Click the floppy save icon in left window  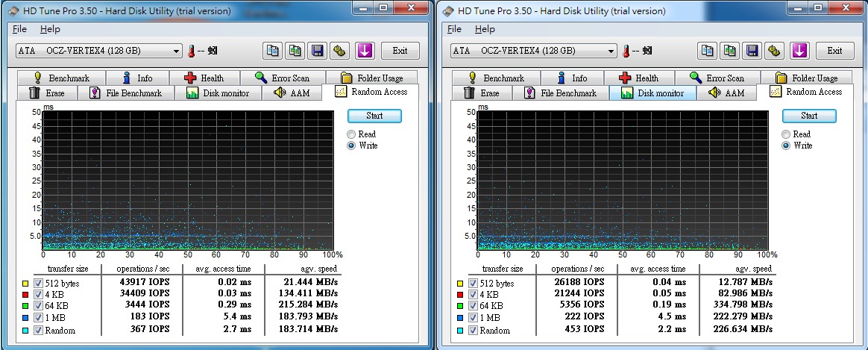pyautogui.click(x=318, y=51)
